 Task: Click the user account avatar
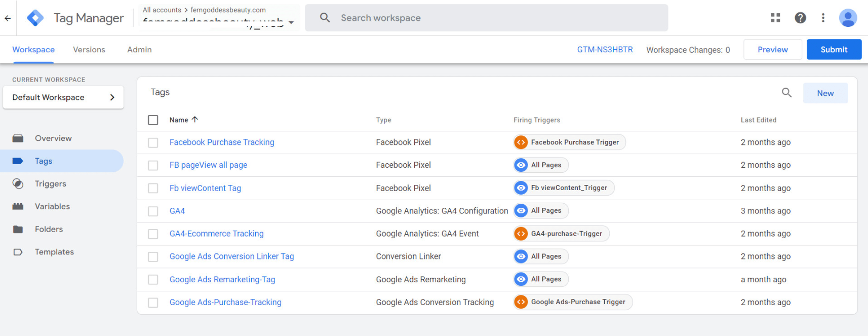[848, 18]
